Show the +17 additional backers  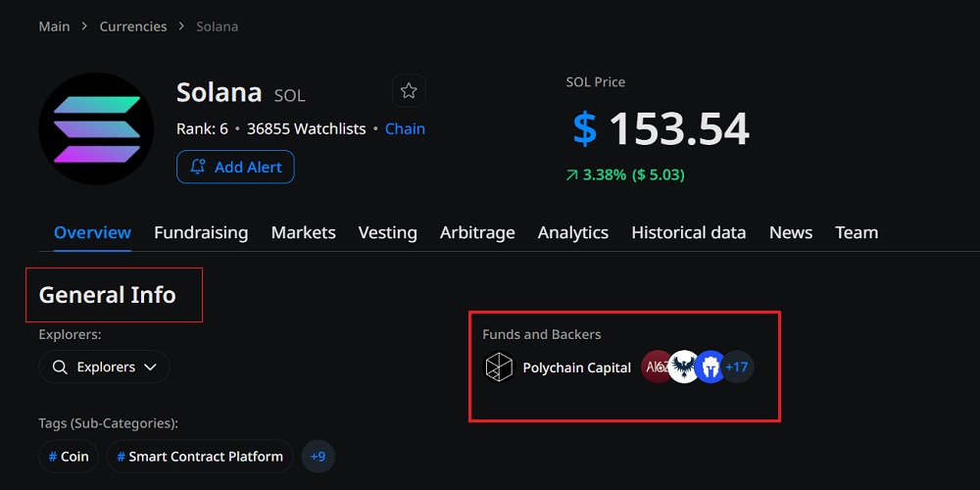pos(737,367)
